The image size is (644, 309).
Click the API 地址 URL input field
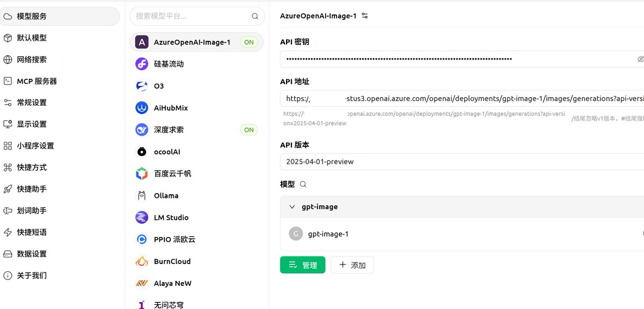tap(462, 99)
